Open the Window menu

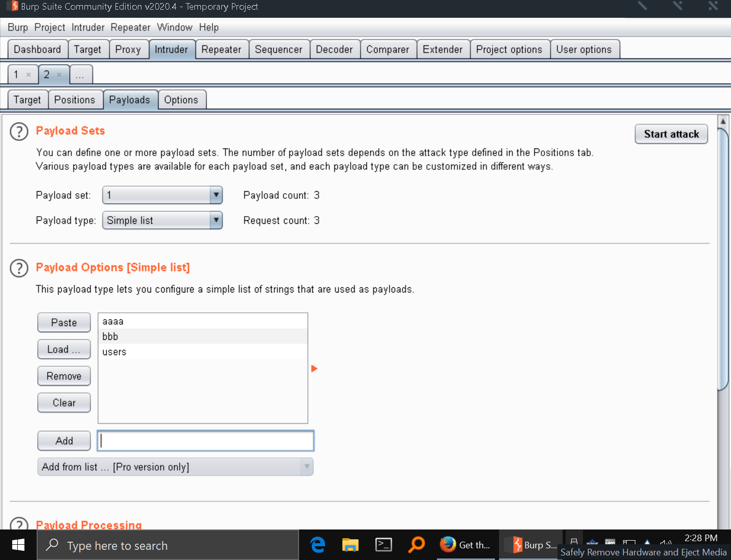click(x=174, y=27)
